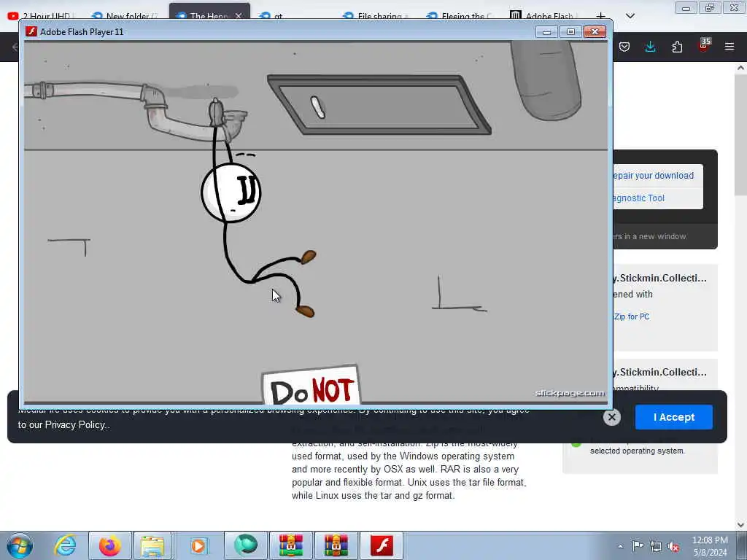Dismiss cookie banner with round X icon

tap(612, 417)
